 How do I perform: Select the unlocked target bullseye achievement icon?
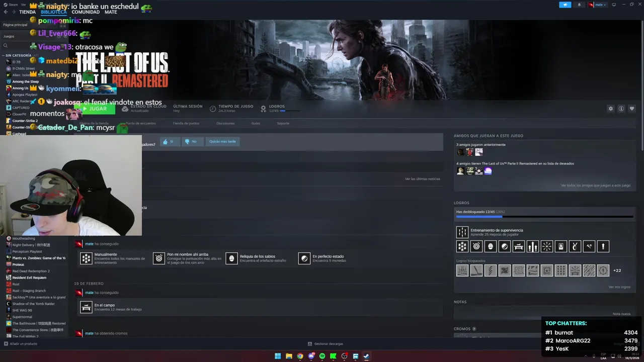click(476, 246)
